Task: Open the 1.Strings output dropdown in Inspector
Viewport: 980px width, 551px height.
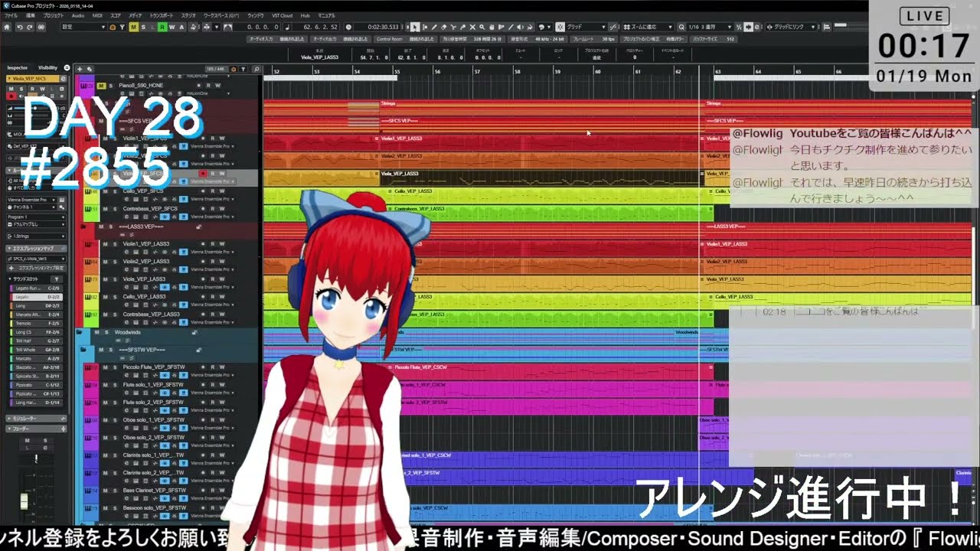Action: pyautogui.click(x=37, y=236)
